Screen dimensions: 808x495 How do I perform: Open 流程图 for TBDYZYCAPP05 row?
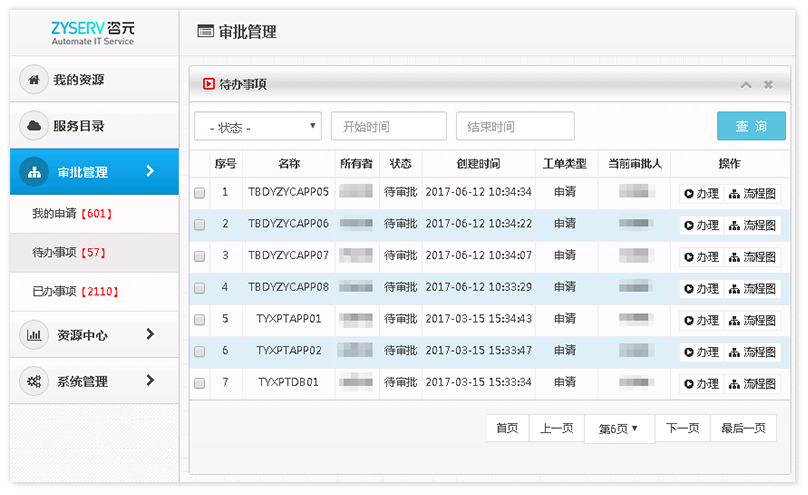tap(753, 194)
